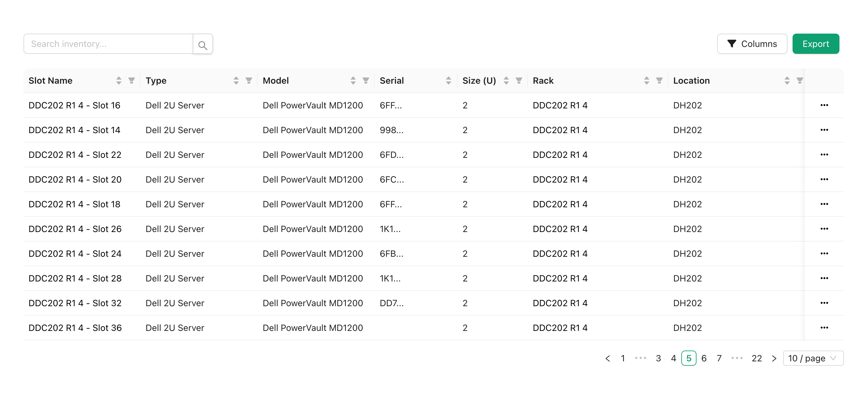868x400 pixels.
Task: Focus the Search inventory input field
Action: (108, 44)
